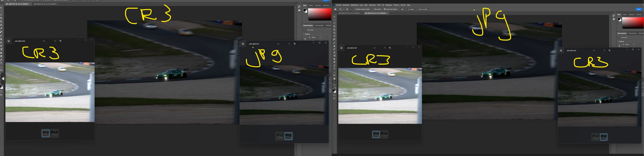Collapse the Canvas section in right Photoshop

(x=618, y=41)
